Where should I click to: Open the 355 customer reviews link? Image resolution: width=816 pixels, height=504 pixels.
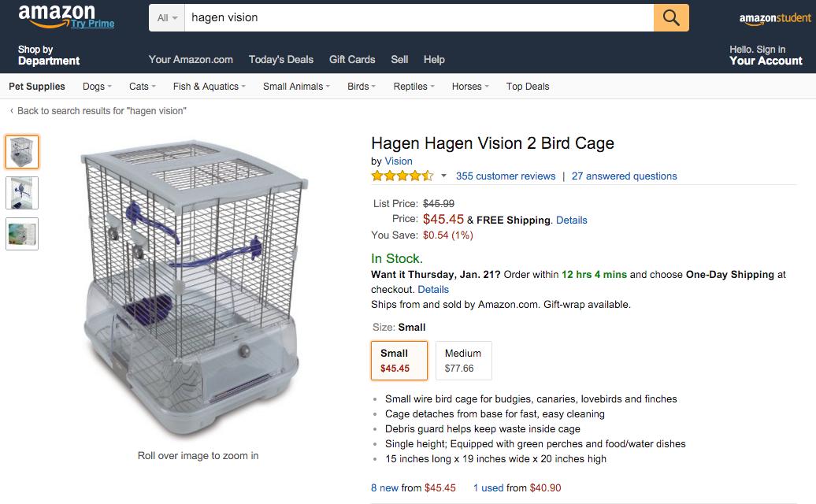[506, 176]
